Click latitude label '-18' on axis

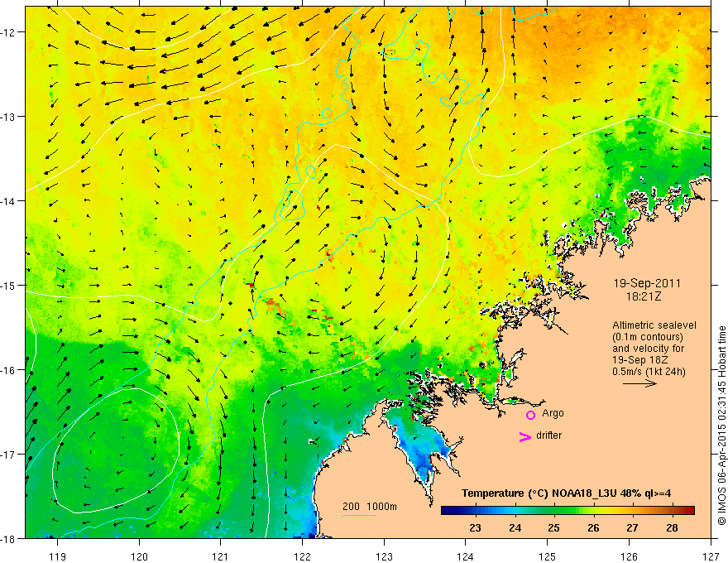point(9,538)
